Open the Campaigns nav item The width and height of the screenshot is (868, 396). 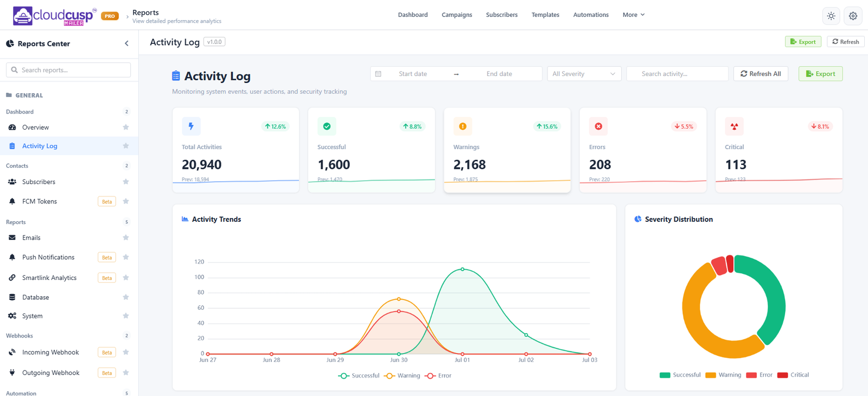[457, 15]
